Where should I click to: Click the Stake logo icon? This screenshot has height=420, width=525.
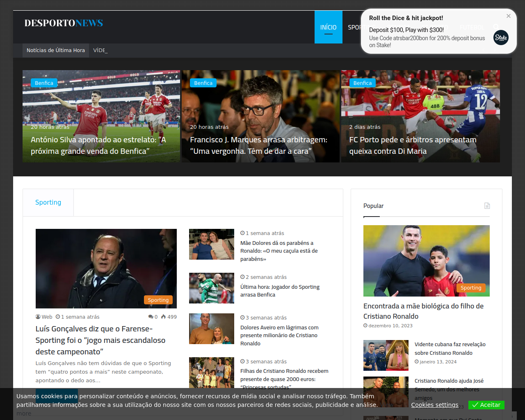coord(501,38)
